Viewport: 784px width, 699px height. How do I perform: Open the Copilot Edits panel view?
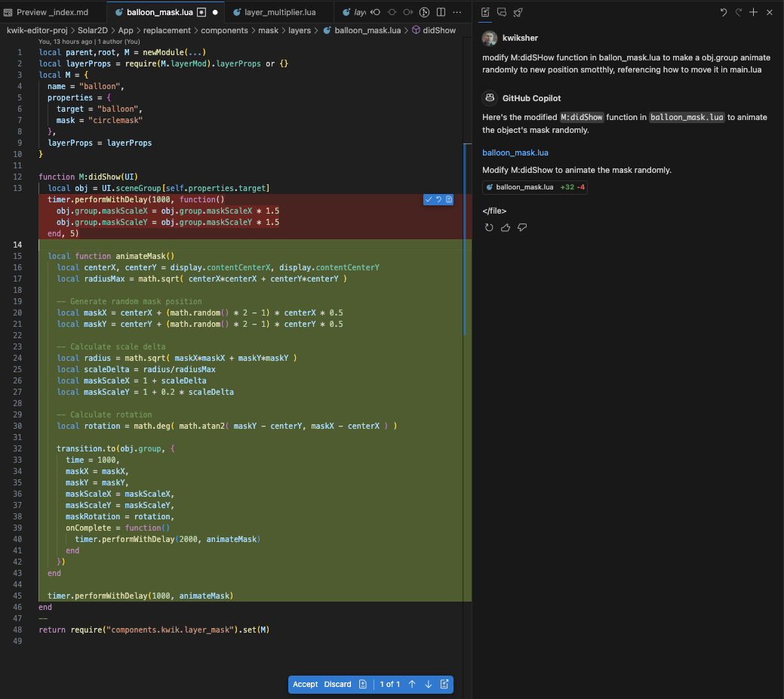tap(485, 12)
